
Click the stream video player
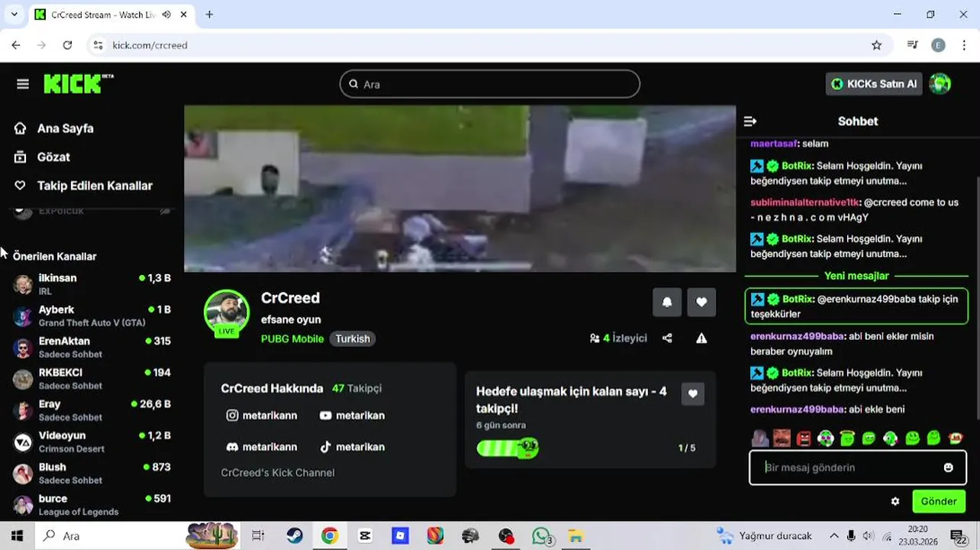click(459, 189)
